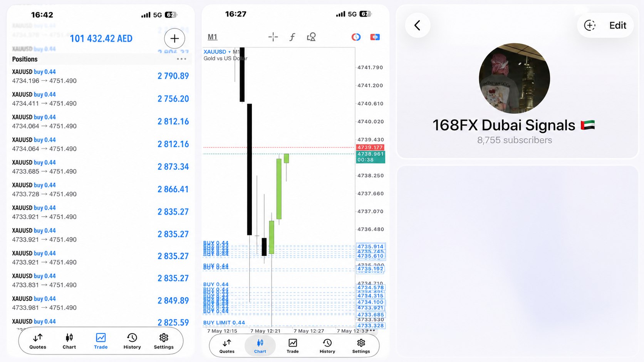Select position with profit 2 790.89

pos(100,76)
